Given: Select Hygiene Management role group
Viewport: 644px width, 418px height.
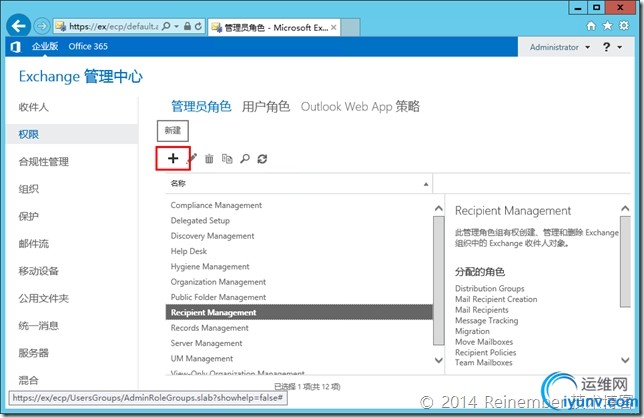Looking at the screenshot, I should tap(210, 266).
